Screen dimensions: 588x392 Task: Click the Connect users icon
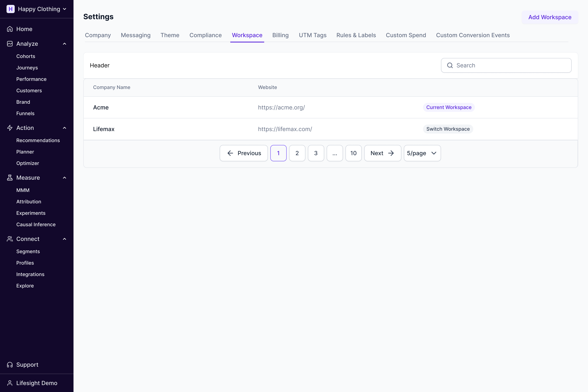coord(10,239)
